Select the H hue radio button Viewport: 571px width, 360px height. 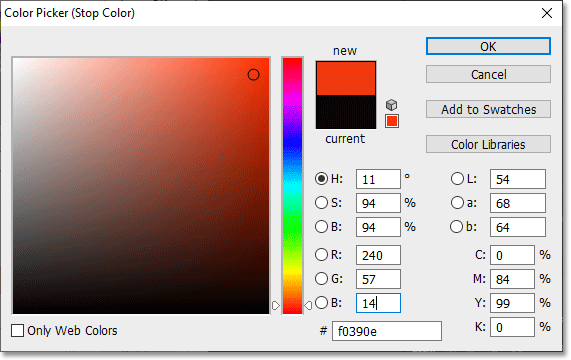coord(321,179)
